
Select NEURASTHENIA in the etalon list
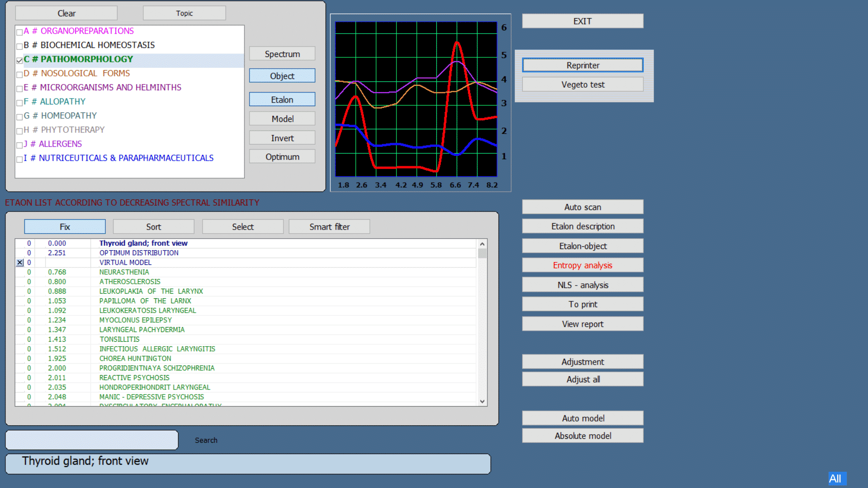click(x=124, y=272)
